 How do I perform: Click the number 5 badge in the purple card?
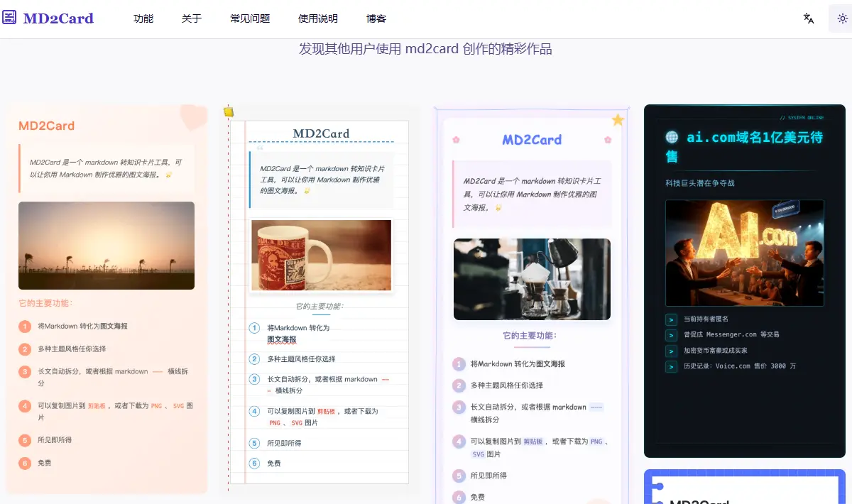click(x=459, y=476)
